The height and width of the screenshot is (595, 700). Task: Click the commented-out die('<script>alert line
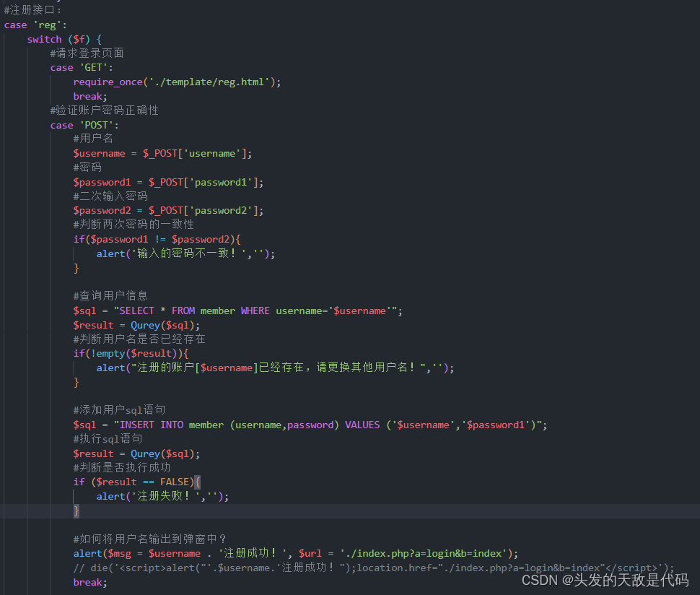(x=374, y=568)
